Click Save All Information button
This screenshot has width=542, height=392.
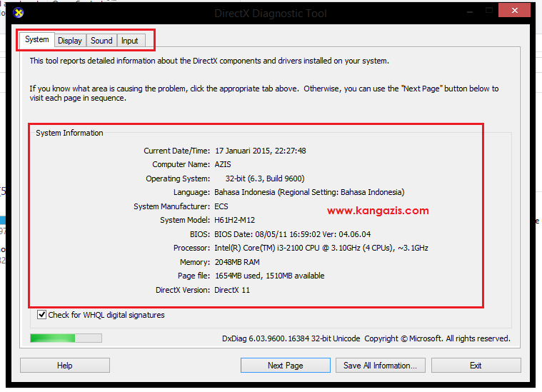coord(380,366)
